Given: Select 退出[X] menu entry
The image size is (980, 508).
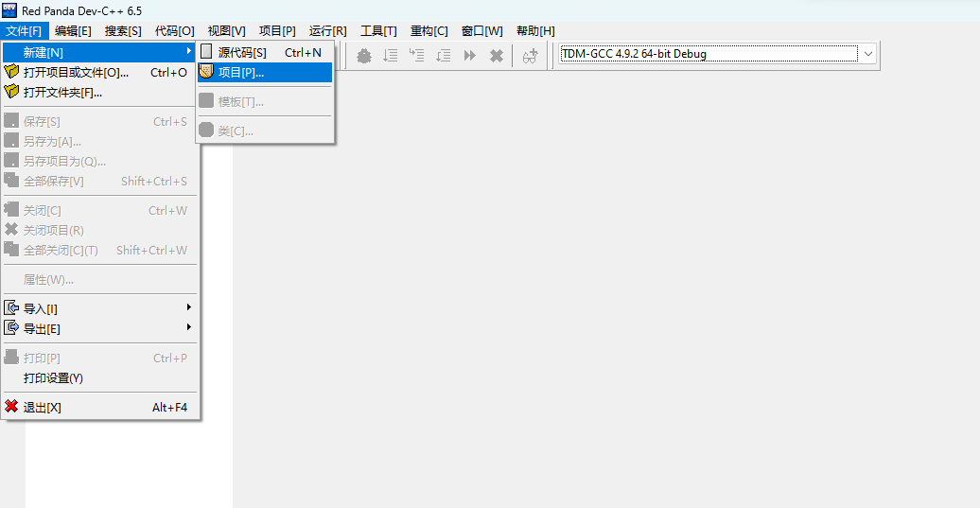Looking at the screenshot, I should [100, 408].
